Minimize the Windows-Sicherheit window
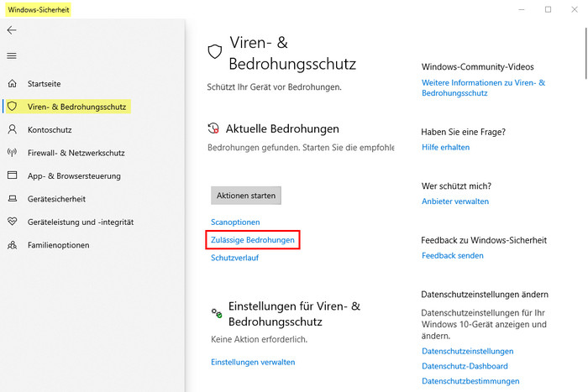Viewport: 588px width, 392px height. click(x=522, y=9)
